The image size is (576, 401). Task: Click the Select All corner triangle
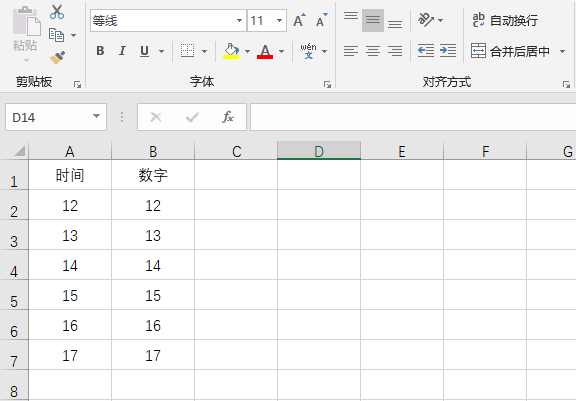19,151
